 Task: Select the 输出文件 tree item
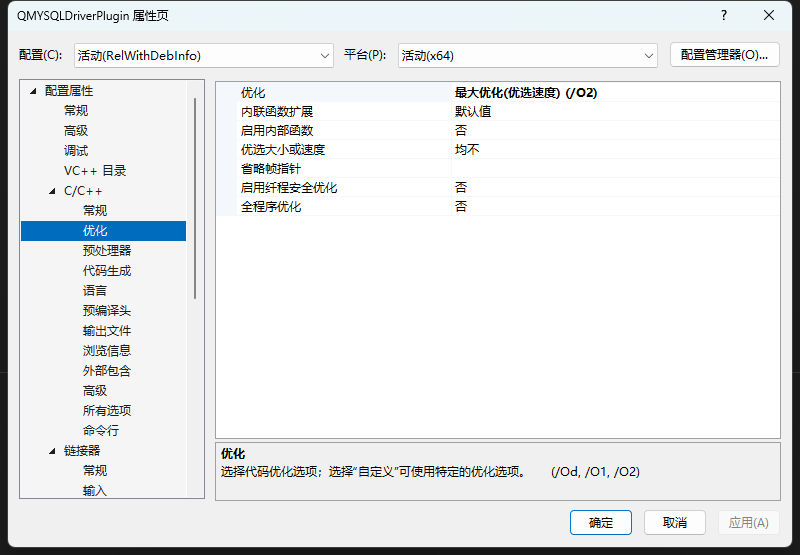[x=107, y=331]
